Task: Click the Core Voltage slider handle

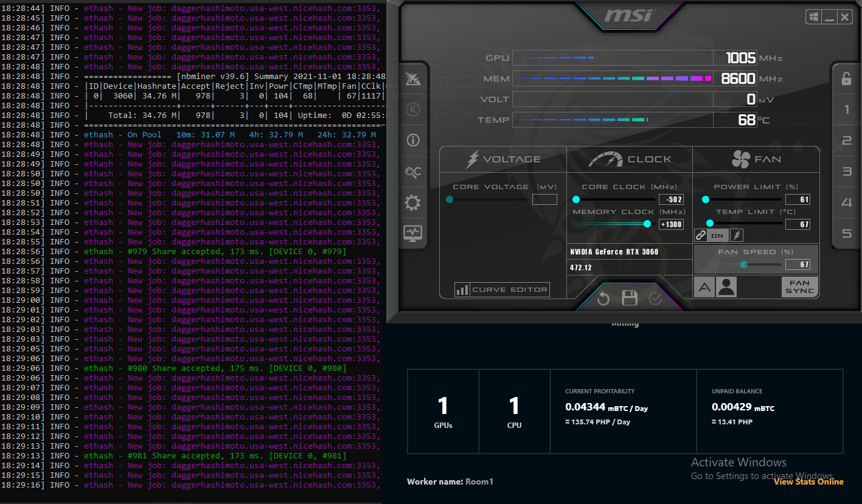Action: [x=450, y=199]
